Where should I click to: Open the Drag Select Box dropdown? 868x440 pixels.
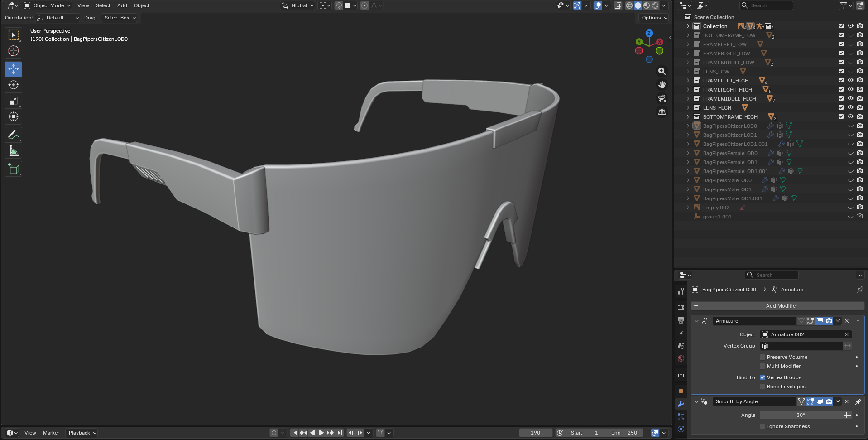click(x=120, y=18)
